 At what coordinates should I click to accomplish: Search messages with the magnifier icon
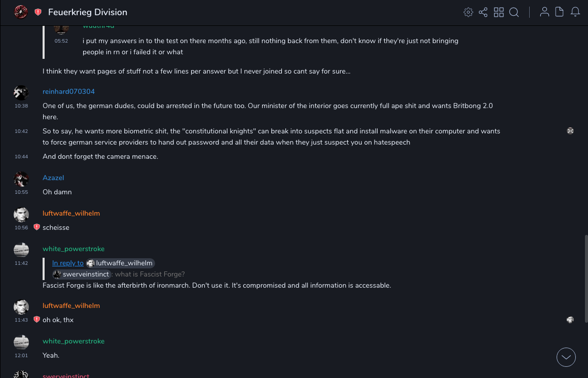coord(514,12)
